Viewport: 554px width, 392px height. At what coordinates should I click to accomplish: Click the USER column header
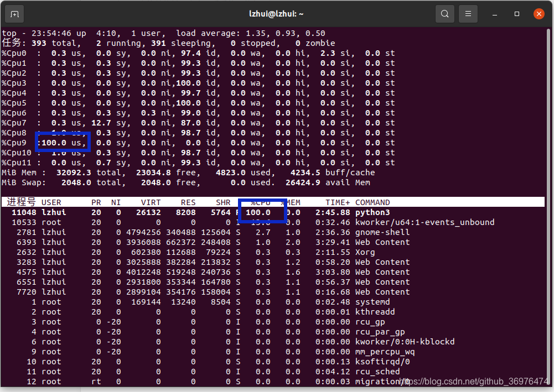tap(51, 202)
